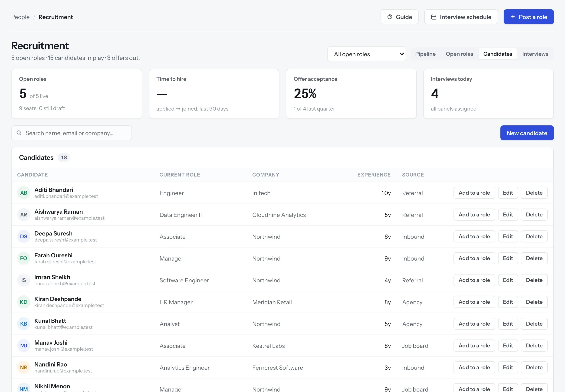Add Aditi Bhandari to a role
565x392 pixels.
[474, 193]
